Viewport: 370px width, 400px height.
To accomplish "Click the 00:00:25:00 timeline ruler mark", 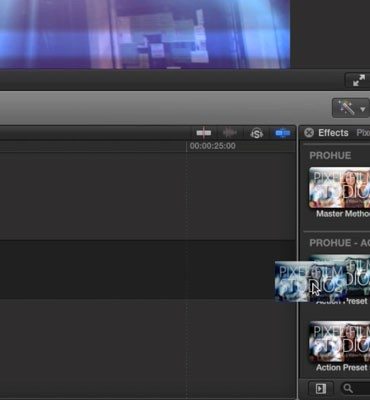I will pyautogui.click(x=213, y=146).
